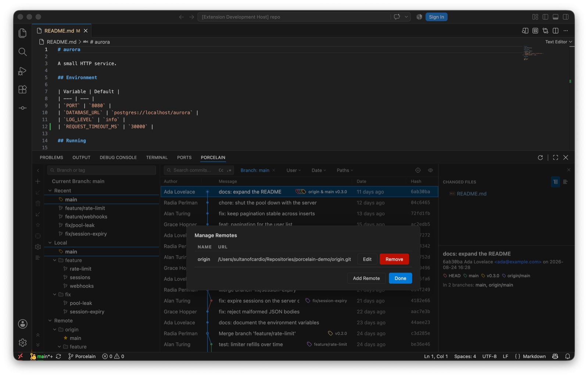
Task: Click the Customize Layout icon
Action: (x=535, y=17)
